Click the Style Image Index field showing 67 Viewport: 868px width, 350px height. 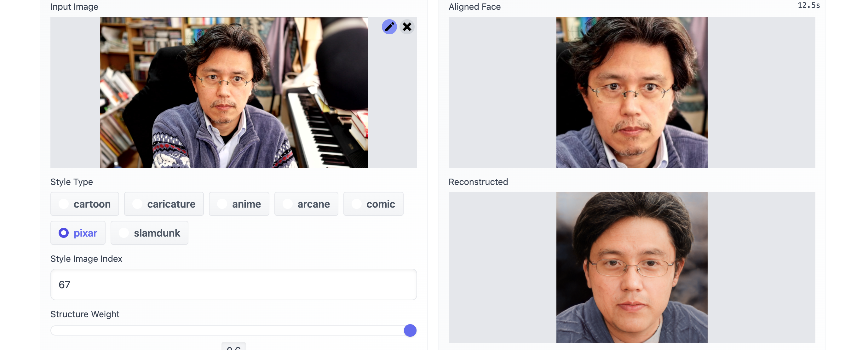[x=233, y=284]
